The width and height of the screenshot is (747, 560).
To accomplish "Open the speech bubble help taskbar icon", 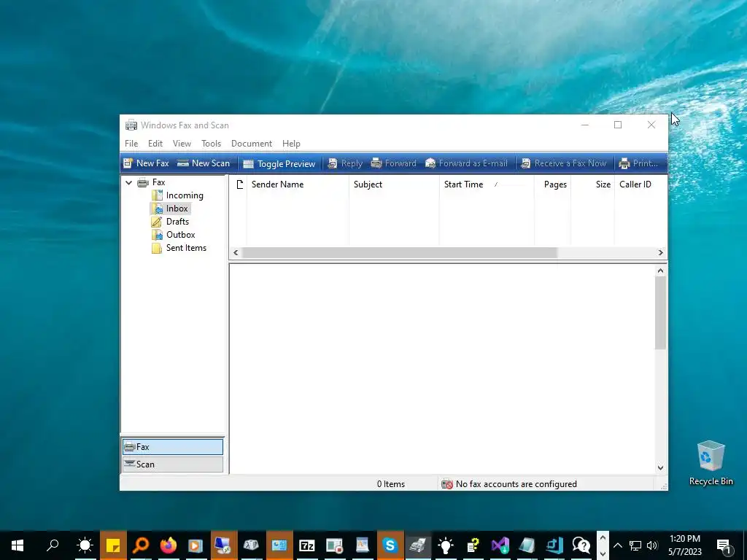I will click(581, 545).
